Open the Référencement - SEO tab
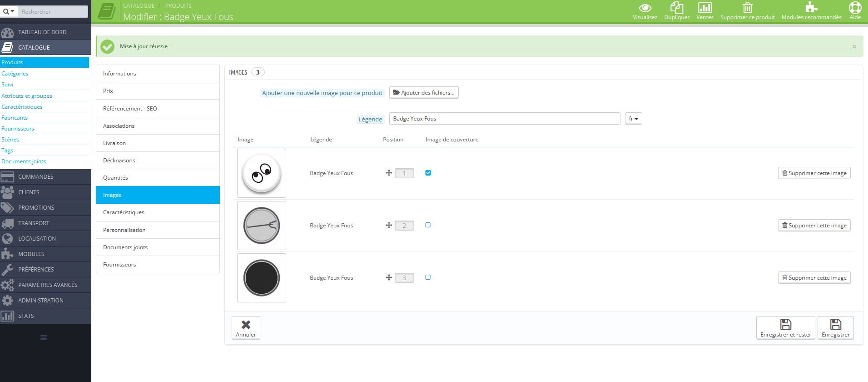The height and width of the screenshot is (382, 868). coord(158,109)
